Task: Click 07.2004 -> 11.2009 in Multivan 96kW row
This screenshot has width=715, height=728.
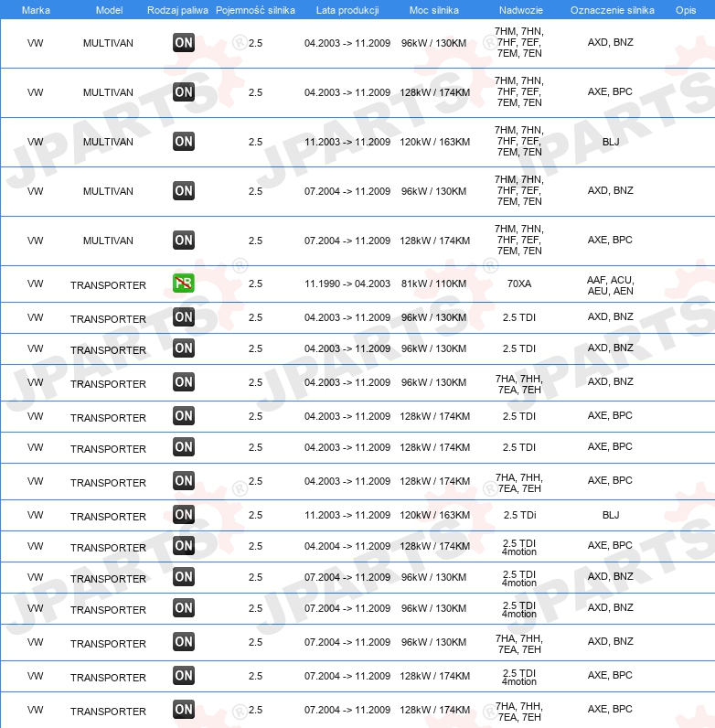Action: pyautogui.click(x=347, y=191)
